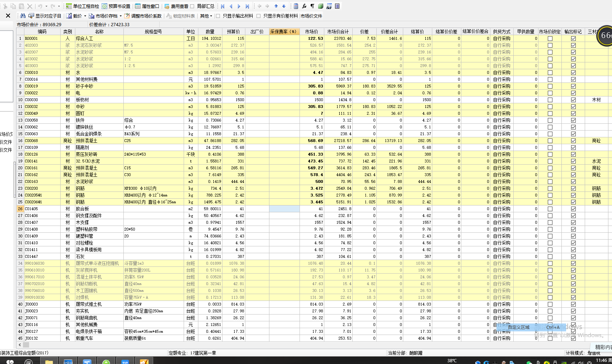Click the fx formula icon
612x364 pixels.
pos(304,6)
